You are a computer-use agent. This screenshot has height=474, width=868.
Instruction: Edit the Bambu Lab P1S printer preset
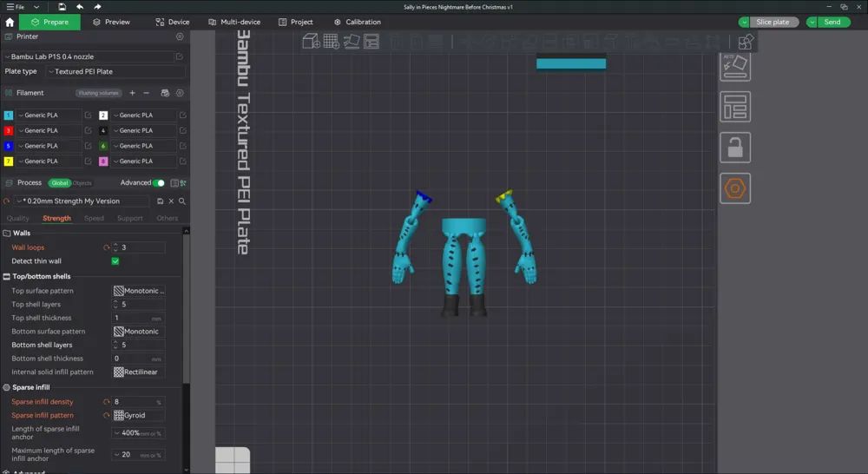tap(180, 56)
